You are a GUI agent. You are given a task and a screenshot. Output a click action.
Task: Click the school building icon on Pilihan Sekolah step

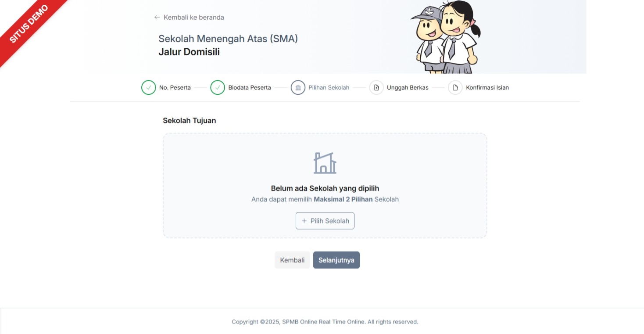298,87
